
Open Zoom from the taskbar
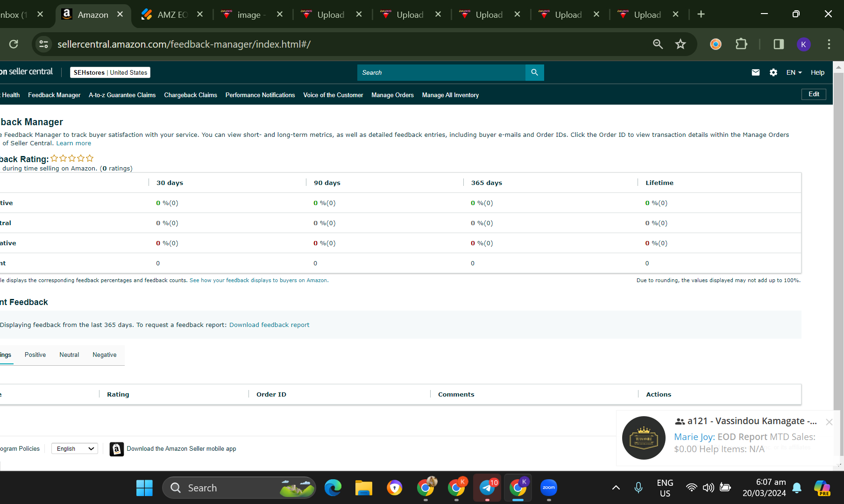click(549, 488)
